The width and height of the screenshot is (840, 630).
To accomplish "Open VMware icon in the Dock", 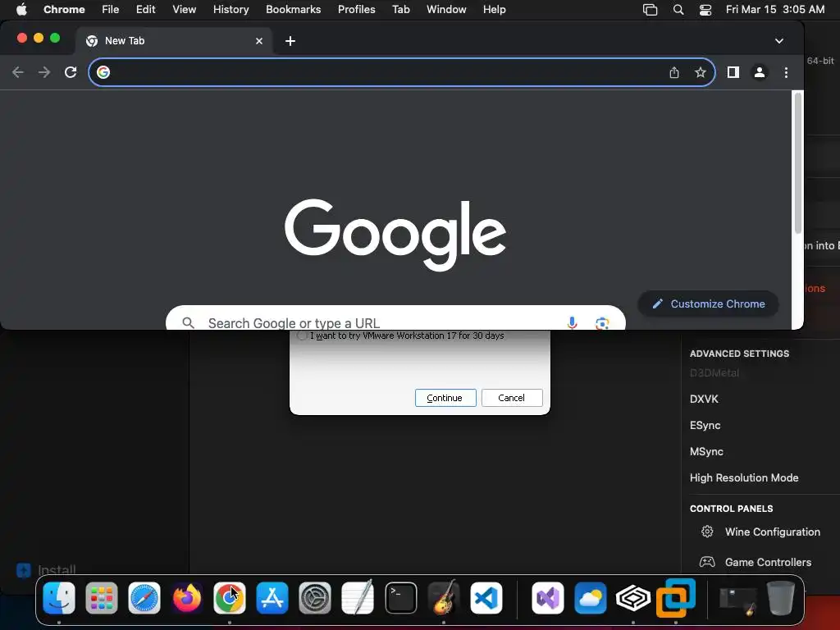I will pos(676,598).
